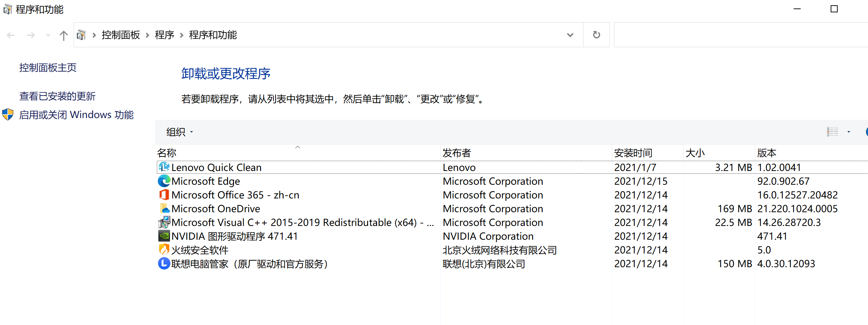
Task: Sort by the 大小 column header
Action: tap(719, 153)
